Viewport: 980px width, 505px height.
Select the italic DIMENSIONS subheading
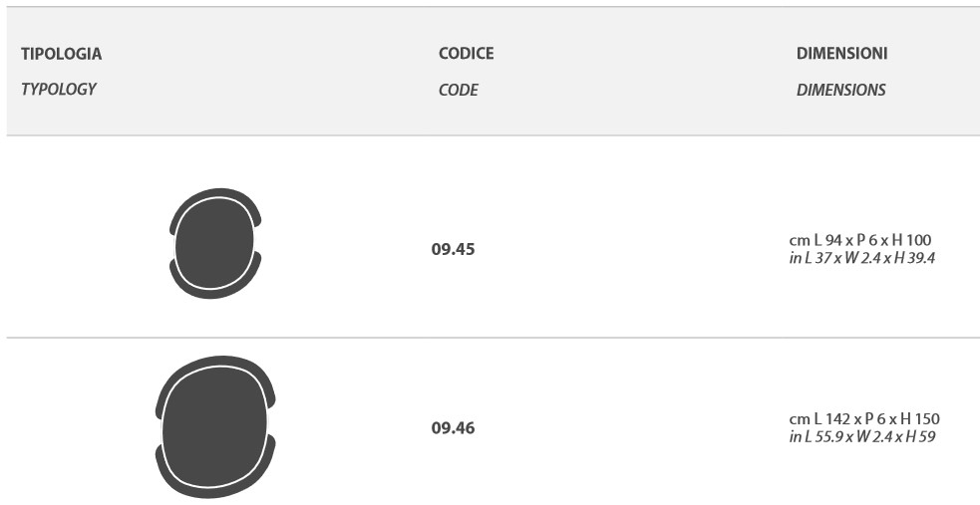tap(840, 90)
